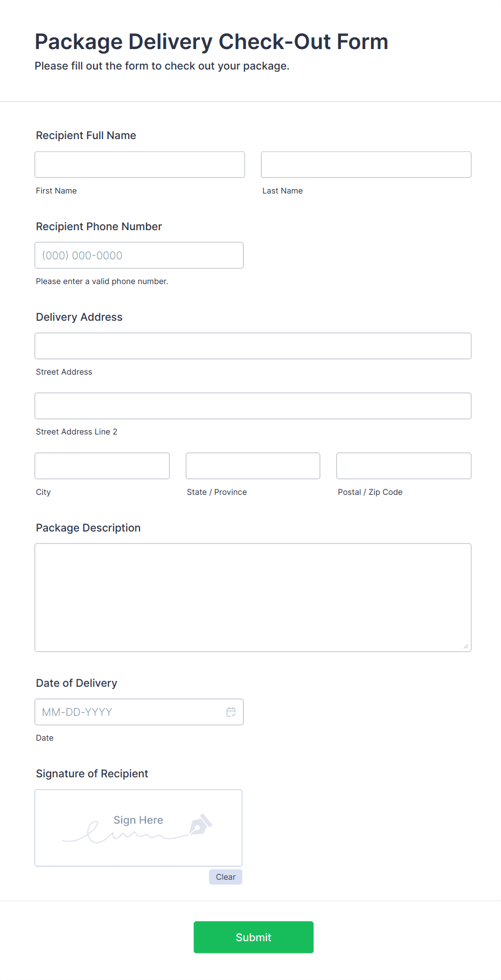Click the Package Delivery Check-Out Form heading
Viewport: 501px width, 980px height.
click(211, 42)
